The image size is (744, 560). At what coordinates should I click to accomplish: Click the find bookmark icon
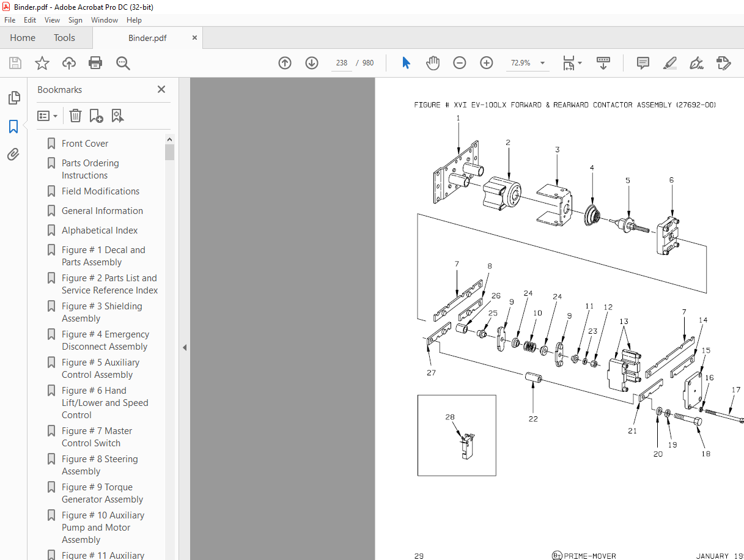pyautogui.click(x=117, y=116)
